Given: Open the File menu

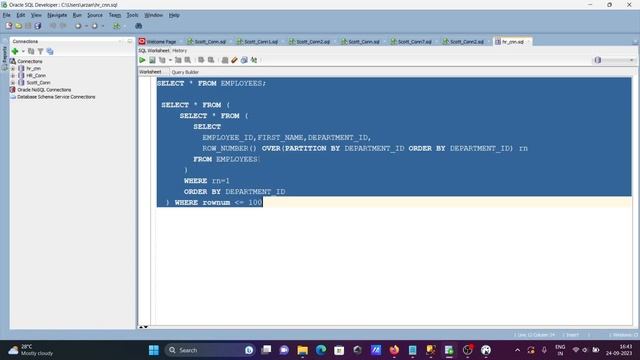Looking at the screenshot, I should [x=7, y=15].
